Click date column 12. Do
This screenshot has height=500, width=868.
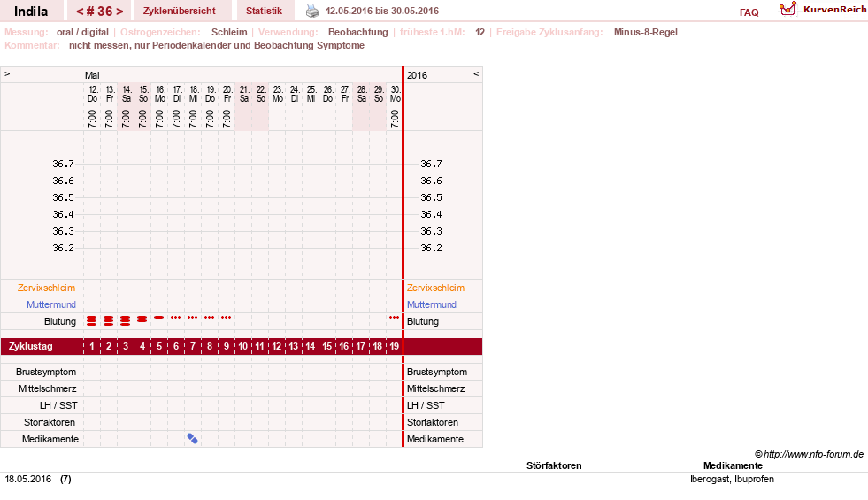(92, 94)
